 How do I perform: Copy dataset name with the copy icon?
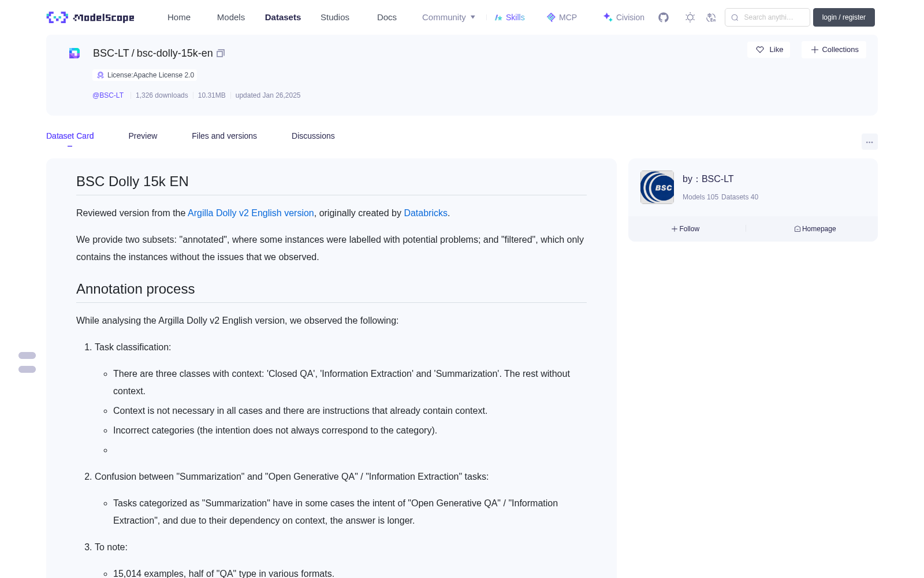(x=221, y=53)
